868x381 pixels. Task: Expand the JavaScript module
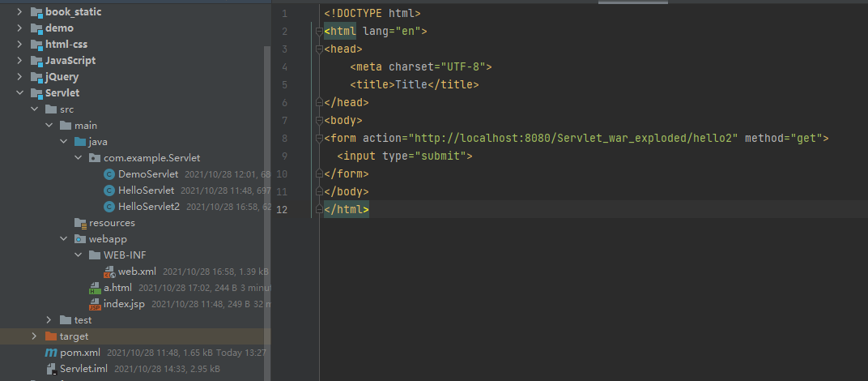coord(20,61)
